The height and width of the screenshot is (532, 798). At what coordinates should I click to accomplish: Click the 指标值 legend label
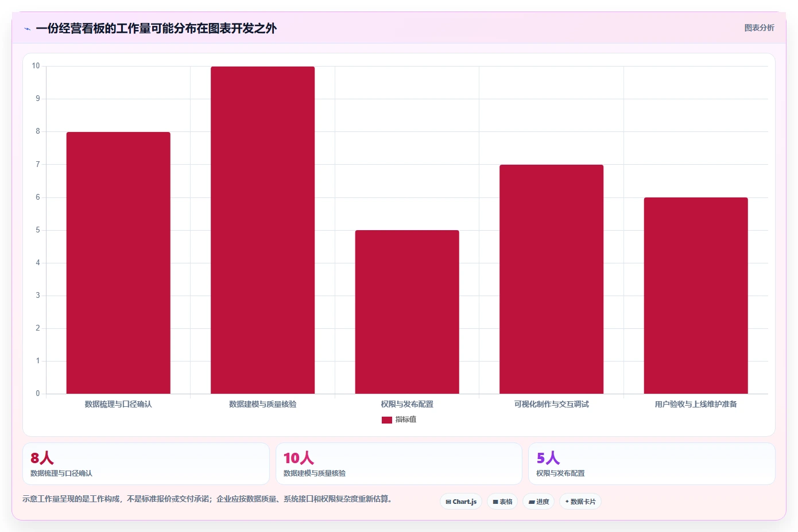[x=406, y=420]
